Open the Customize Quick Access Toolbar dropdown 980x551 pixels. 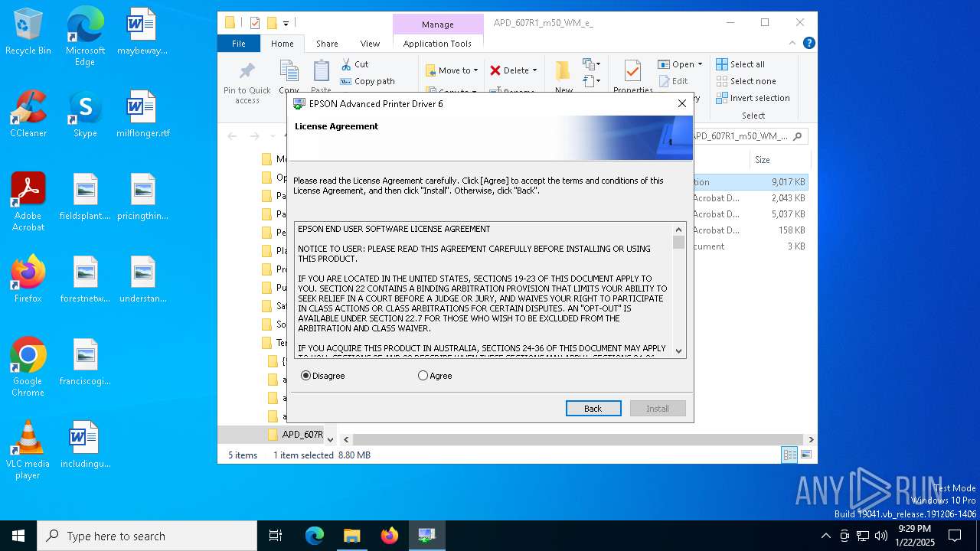[286, 24]
